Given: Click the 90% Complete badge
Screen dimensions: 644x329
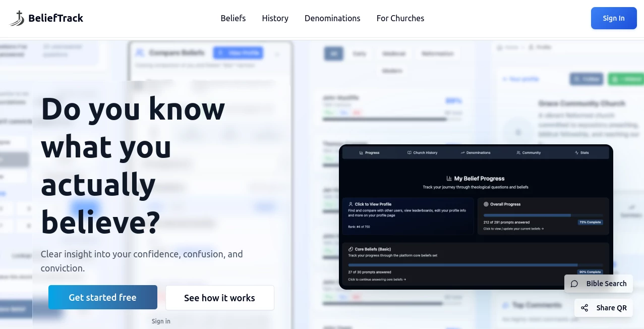Looking at the screenshot, I should click(x=590, y=272).
